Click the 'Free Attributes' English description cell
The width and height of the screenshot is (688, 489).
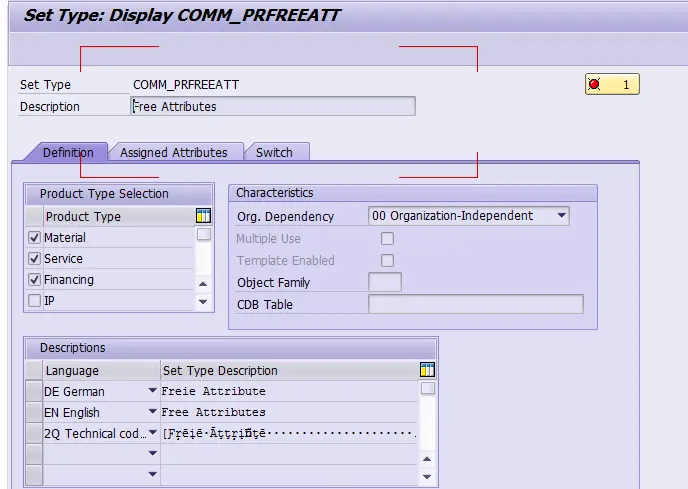[289, 412]
